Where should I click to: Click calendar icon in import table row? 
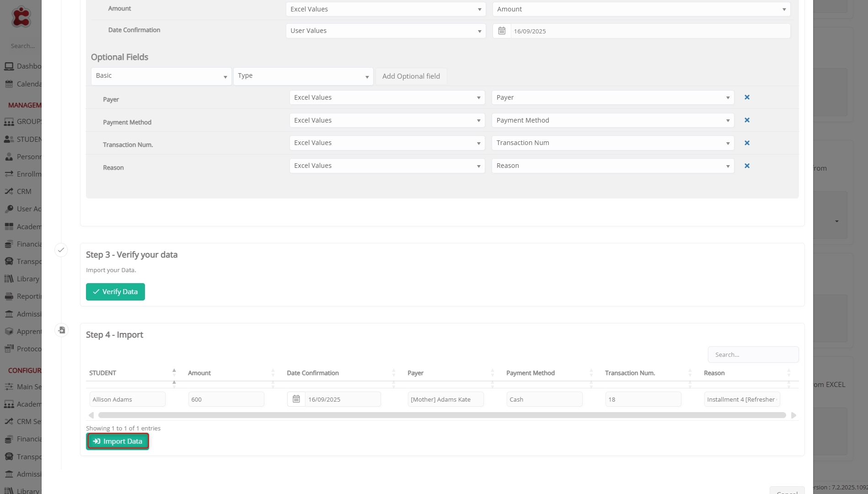tap(296, 399)
